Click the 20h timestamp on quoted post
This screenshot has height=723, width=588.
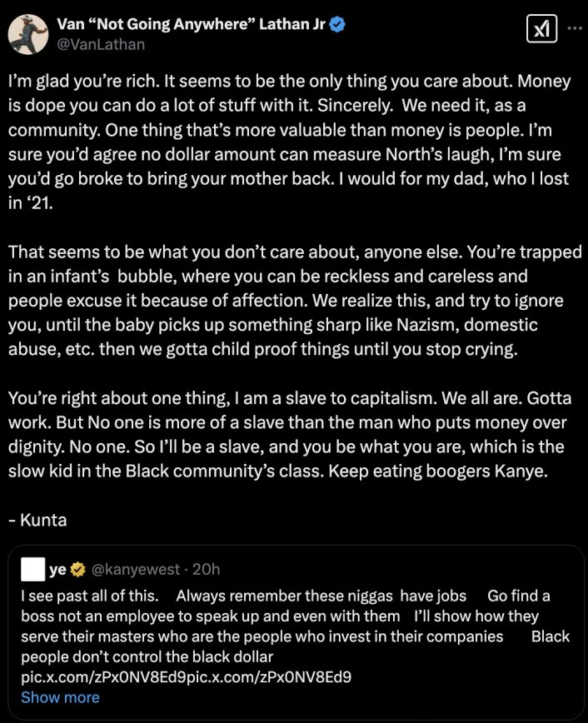(x=206, y=570)
